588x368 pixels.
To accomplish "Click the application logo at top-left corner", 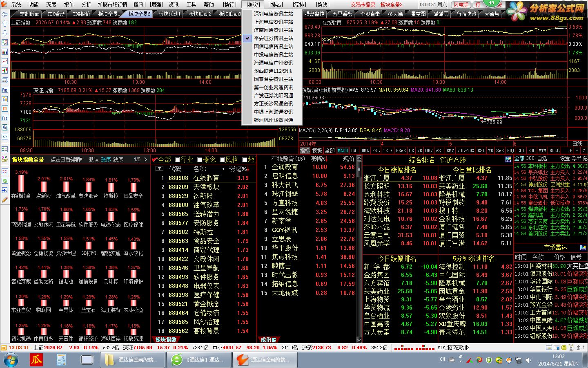I will pos(4,4).
